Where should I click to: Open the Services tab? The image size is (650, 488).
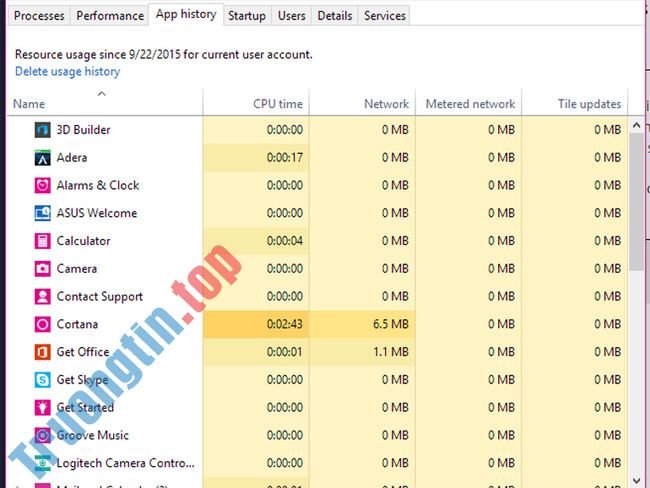click(x=385, y=16)
